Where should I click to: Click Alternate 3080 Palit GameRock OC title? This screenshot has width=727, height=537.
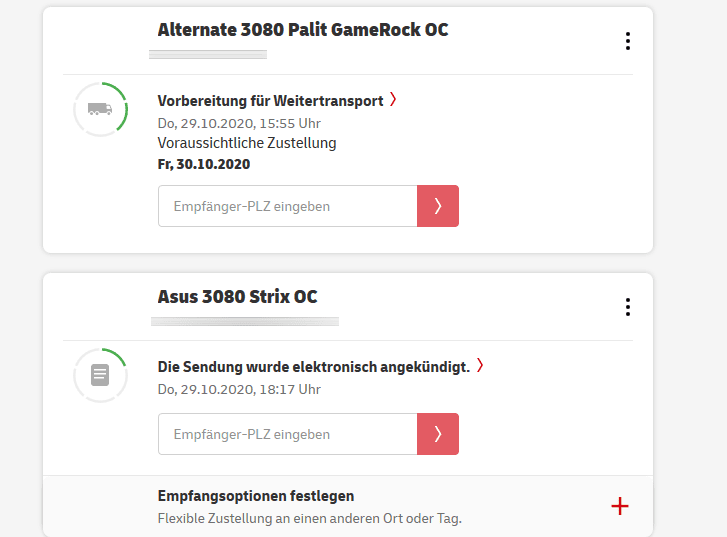pos(303,30)
